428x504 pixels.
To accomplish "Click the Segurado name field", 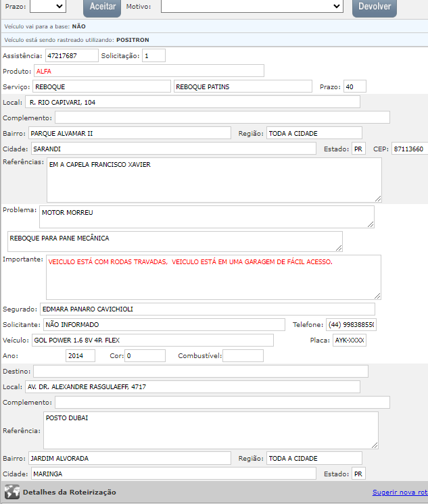I will [x=208, y=309].
